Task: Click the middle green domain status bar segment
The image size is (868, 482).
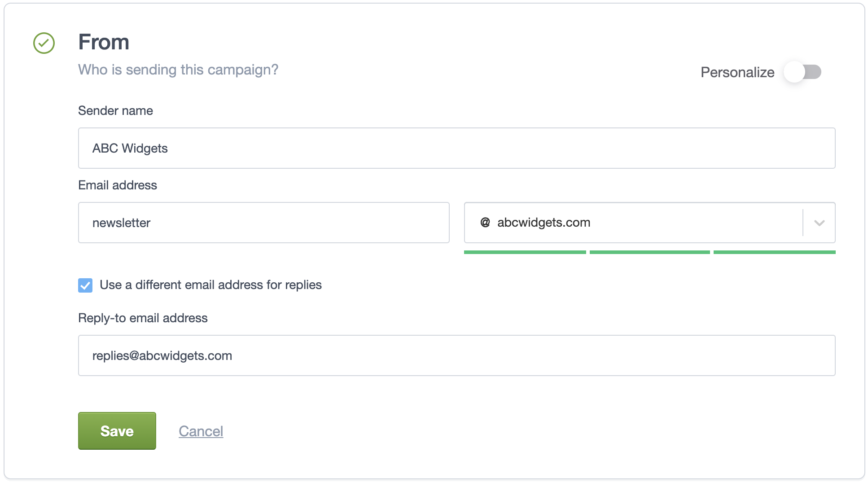Action: point(649,252)
